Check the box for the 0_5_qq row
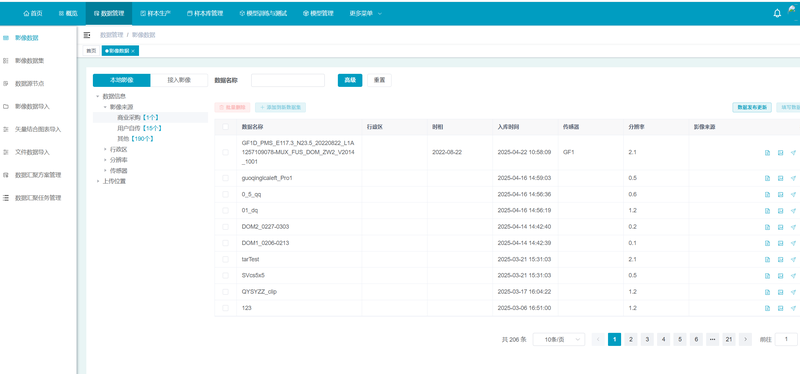The image size is (800, 374). [226, 194]
